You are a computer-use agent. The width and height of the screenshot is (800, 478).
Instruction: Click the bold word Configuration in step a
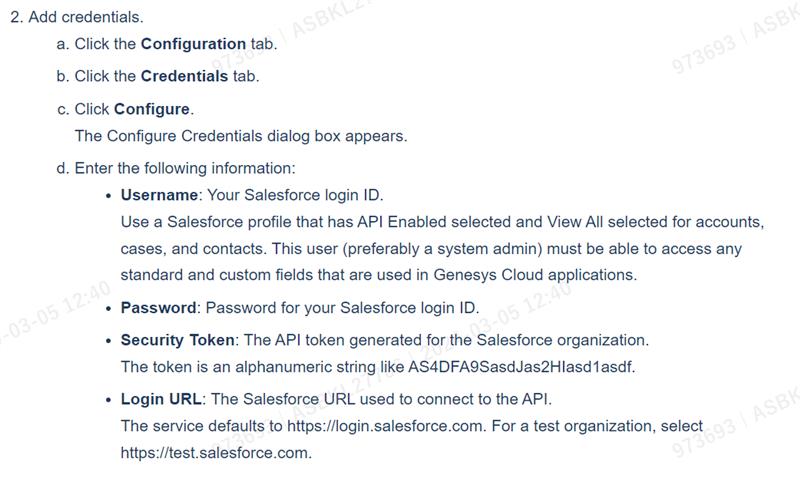(193, 44)
